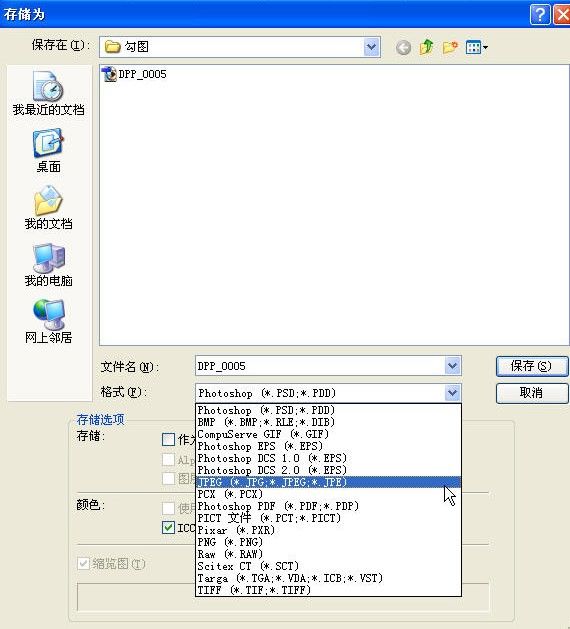Open the View menu icon
The height and width of the screenshot is (629, 570).
pos(477,47)
